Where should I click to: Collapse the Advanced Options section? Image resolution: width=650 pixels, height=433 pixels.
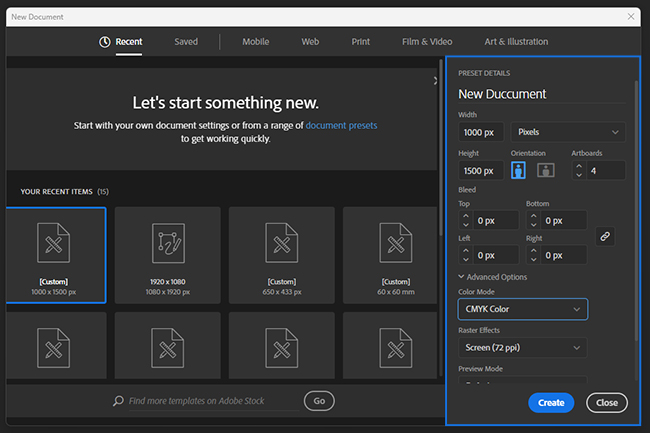pos(492,277)
